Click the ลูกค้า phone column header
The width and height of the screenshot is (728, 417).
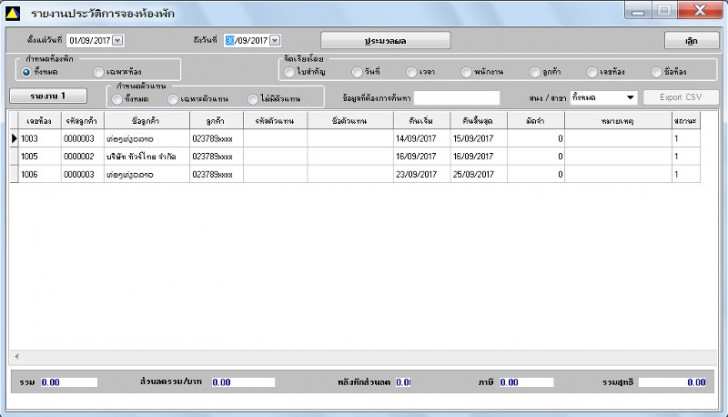click(x=216, y=121)
